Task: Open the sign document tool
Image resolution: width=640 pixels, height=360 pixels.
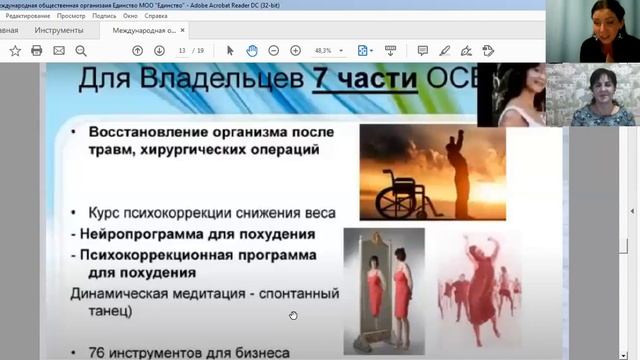Action: (466, 51)
